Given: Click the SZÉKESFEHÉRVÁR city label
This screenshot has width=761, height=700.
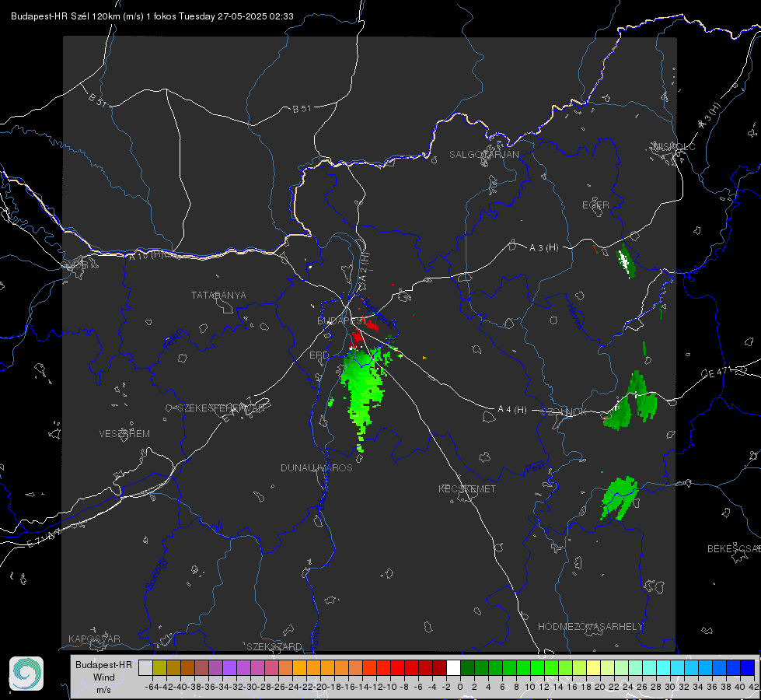Looking at the screenshot, I should coord(222,408).
